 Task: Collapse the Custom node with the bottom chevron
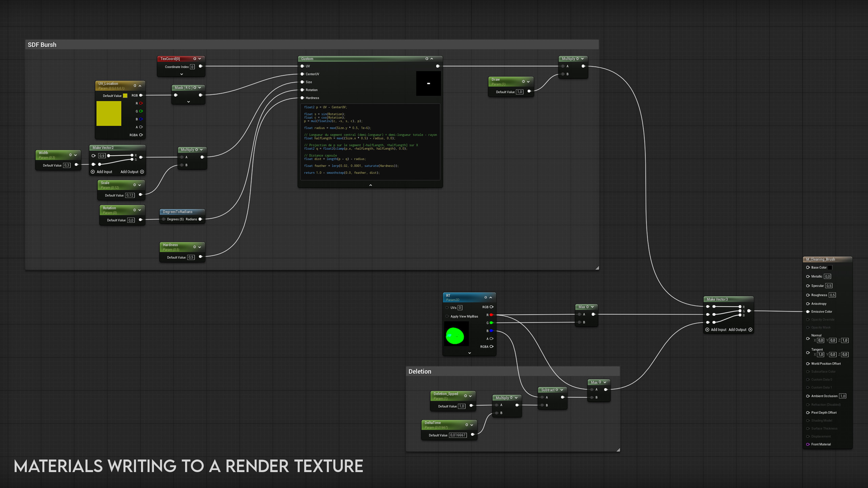click(370, 185)
